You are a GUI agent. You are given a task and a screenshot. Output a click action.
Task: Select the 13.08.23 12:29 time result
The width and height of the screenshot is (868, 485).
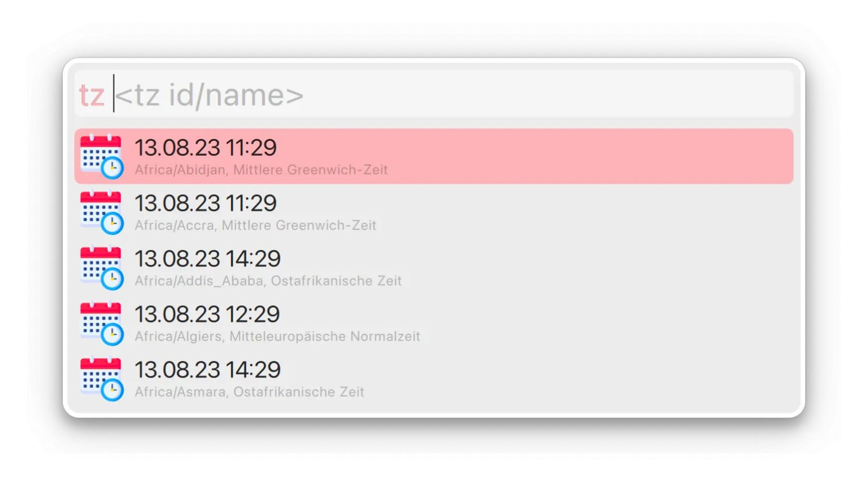tap(208, 314)
